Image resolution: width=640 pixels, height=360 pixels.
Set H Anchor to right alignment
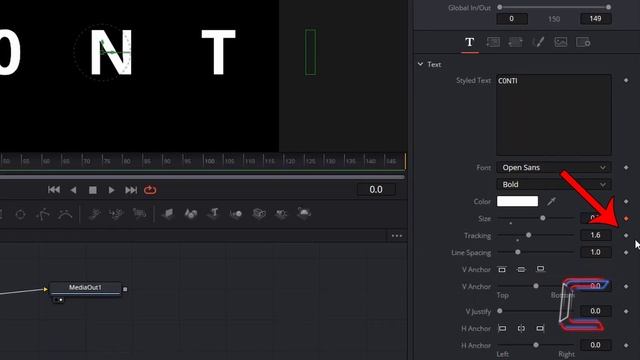pyautogui.click(x=540, y=329)
